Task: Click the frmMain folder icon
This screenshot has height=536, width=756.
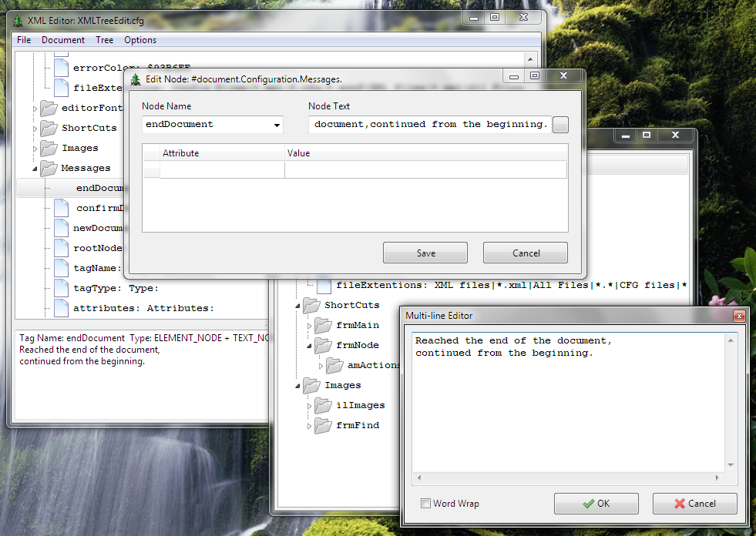Action: 323,325
